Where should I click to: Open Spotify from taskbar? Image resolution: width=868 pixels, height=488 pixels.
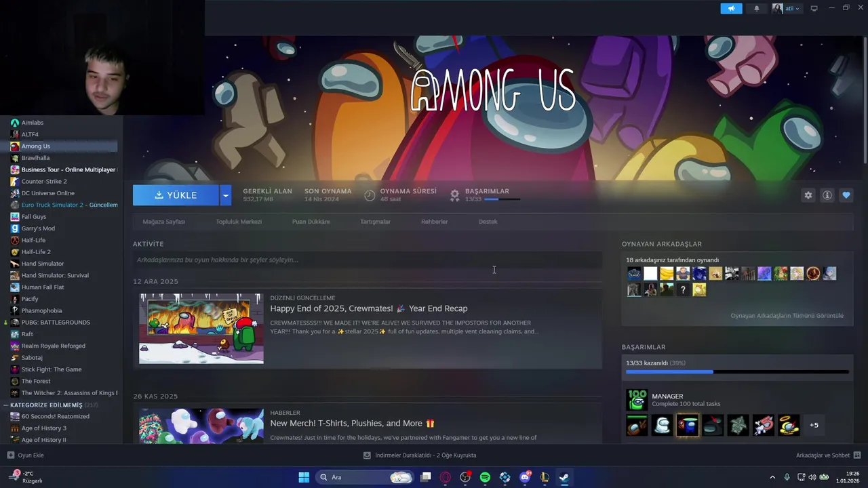pos(485,477)
